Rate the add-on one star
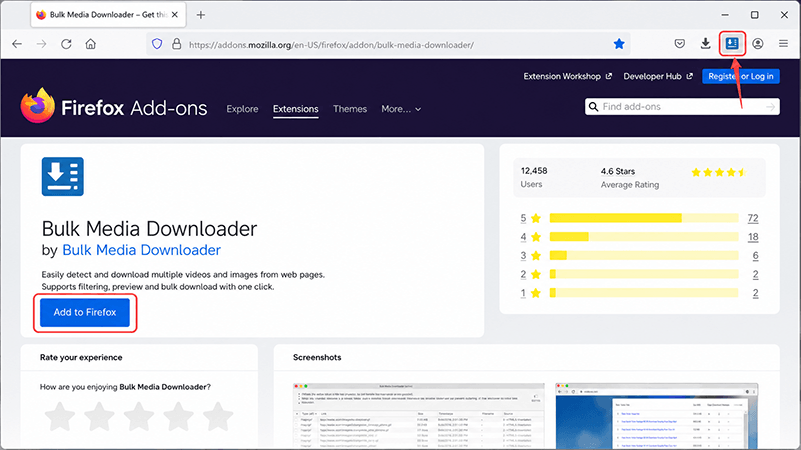 coord(60,416)
